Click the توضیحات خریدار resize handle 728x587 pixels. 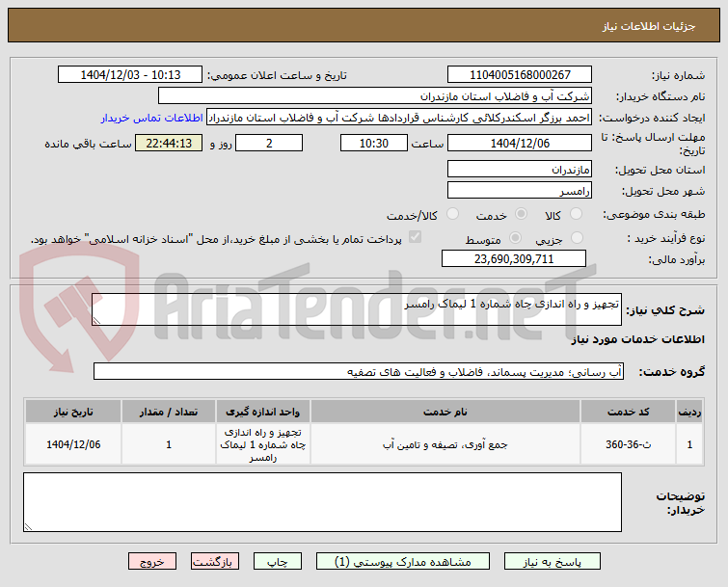click(x=28, y=526)
